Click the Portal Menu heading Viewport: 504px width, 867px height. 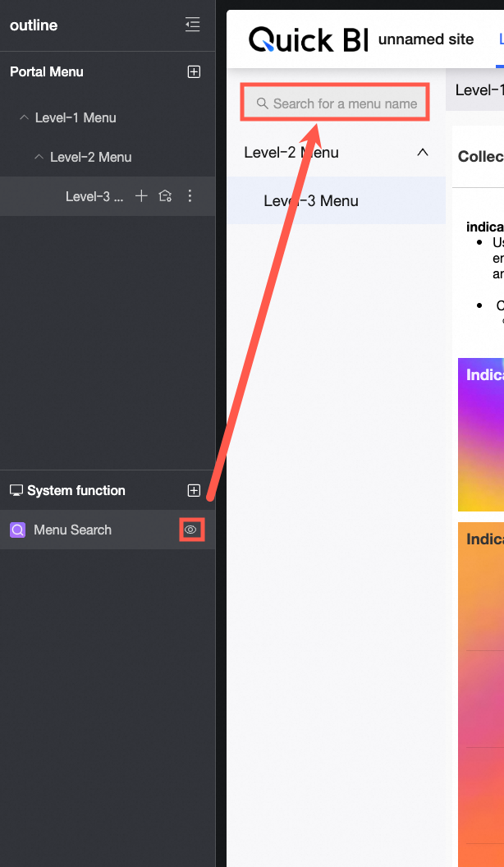[47, 72]
